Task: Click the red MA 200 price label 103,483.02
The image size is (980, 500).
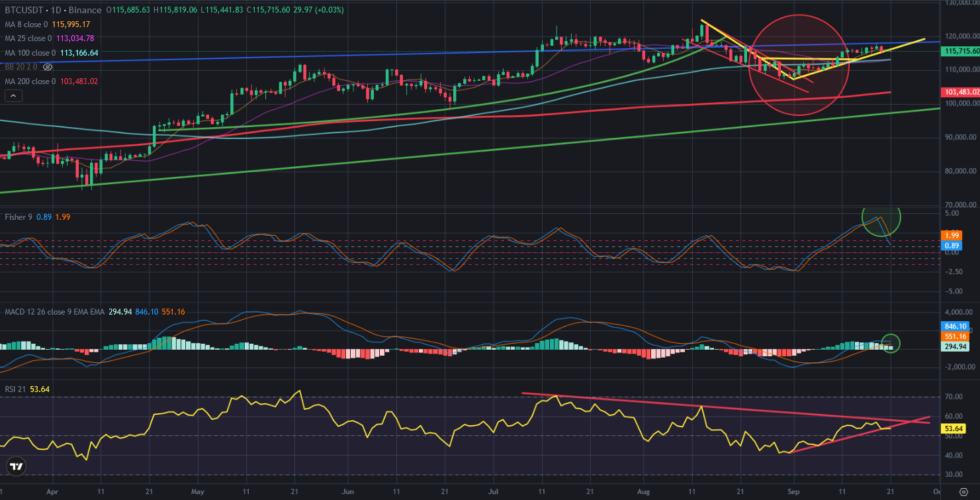Action: (x=961, y=92)
